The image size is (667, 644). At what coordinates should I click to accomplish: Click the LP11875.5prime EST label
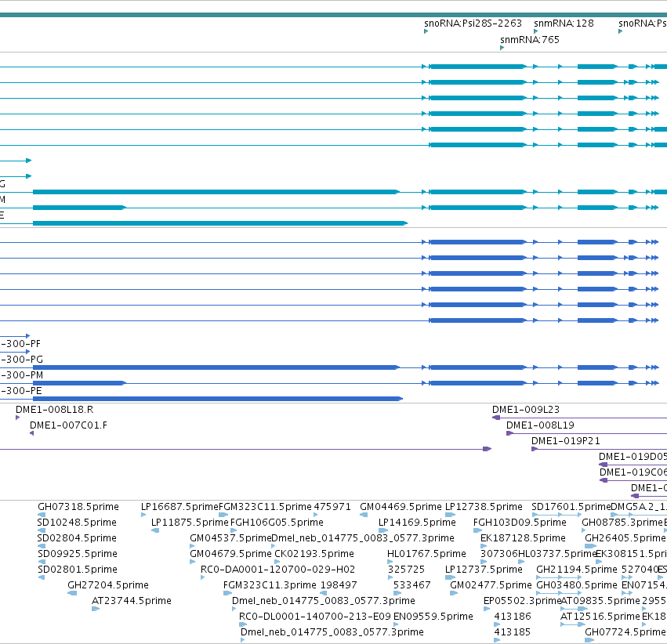click(x=190, y=523)
